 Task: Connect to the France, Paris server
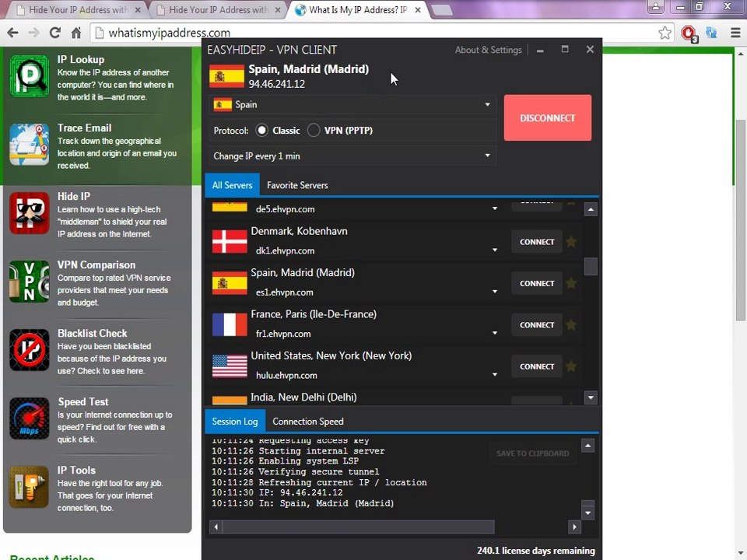pos(536,325)
